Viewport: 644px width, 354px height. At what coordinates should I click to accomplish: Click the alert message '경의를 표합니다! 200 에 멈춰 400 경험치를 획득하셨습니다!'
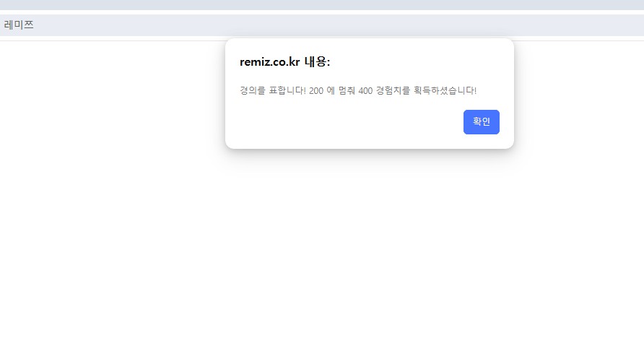pos(358,90)
